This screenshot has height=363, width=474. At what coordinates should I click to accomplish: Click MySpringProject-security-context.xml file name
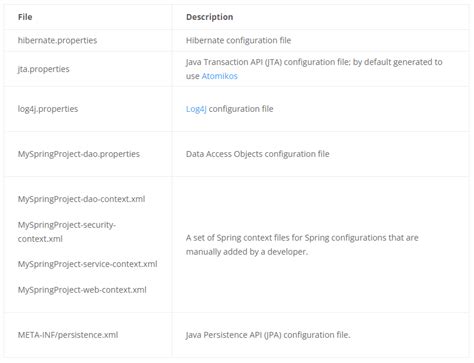67,232
